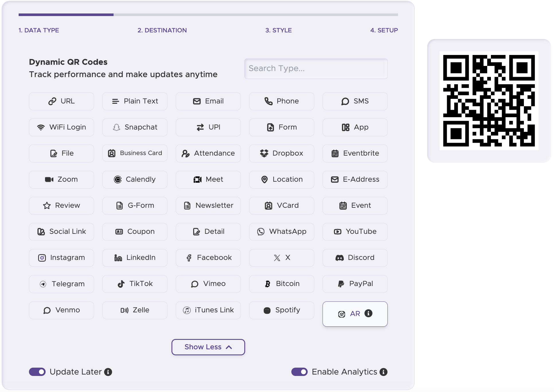
Task: Go to the 2. Destination step
Action: pyautogui.click(x=162, y=30)
